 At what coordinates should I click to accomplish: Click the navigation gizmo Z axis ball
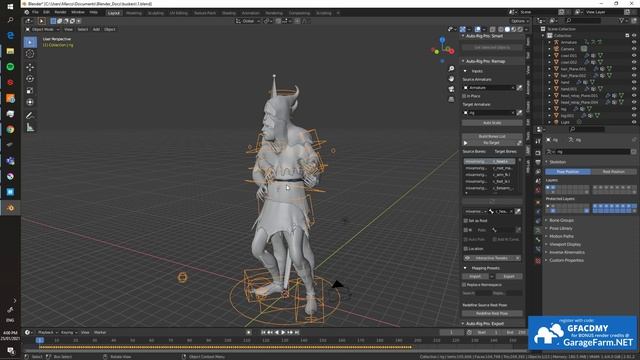(x=442, y=40)
